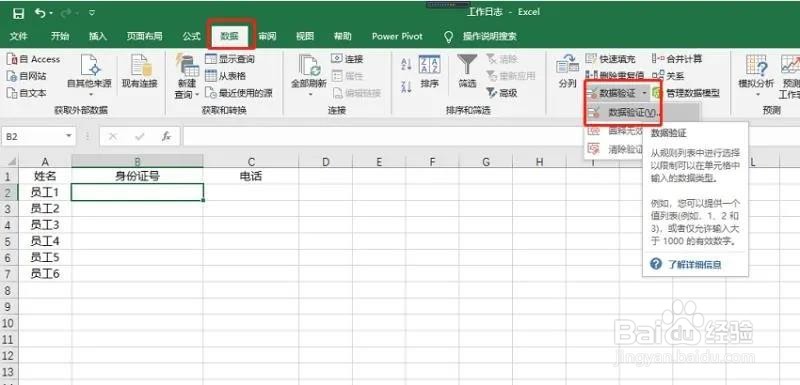Screen dimensions: 800x385
Task: Click the 现有连接 button
Action: coord(140,71)
